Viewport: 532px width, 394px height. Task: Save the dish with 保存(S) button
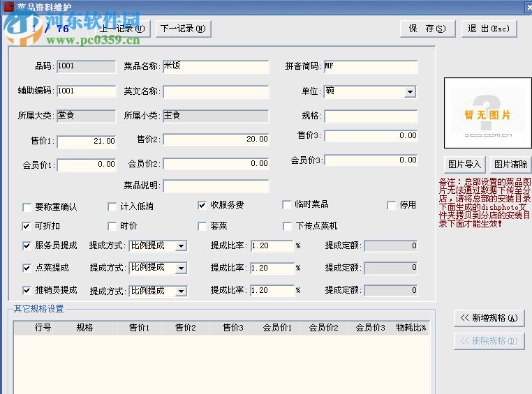pyautogui.click(x=427, y=29)
